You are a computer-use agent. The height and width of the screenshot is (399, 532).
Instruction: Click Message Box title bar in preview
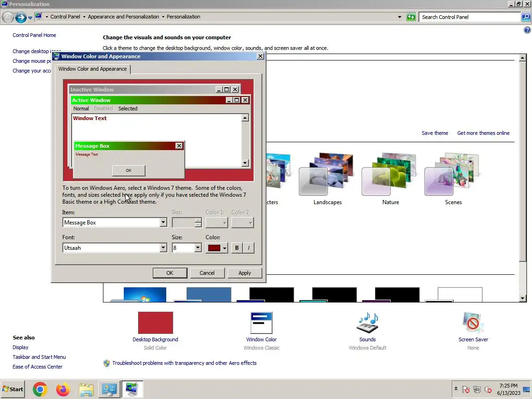click(125, 146)
